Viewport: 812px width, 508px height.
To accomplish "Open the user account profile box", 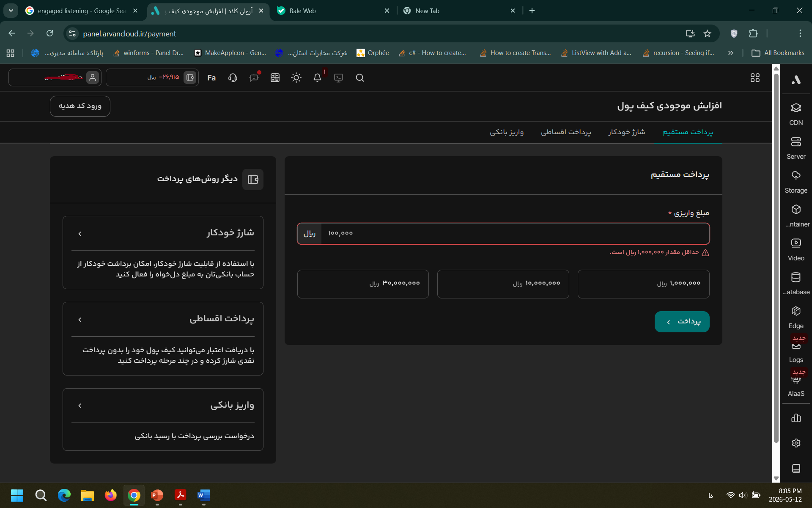I will [55, 77].
